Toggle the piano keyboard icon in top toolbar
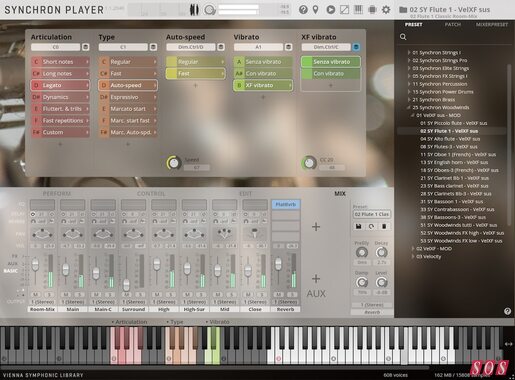Image resolution: width=515 pixels, height=380 pixels. 358,9
